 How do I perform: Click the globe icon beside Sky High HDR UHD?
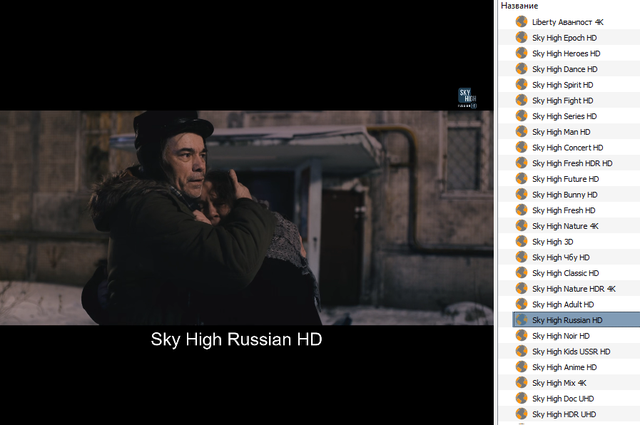[x=521, y=414]
